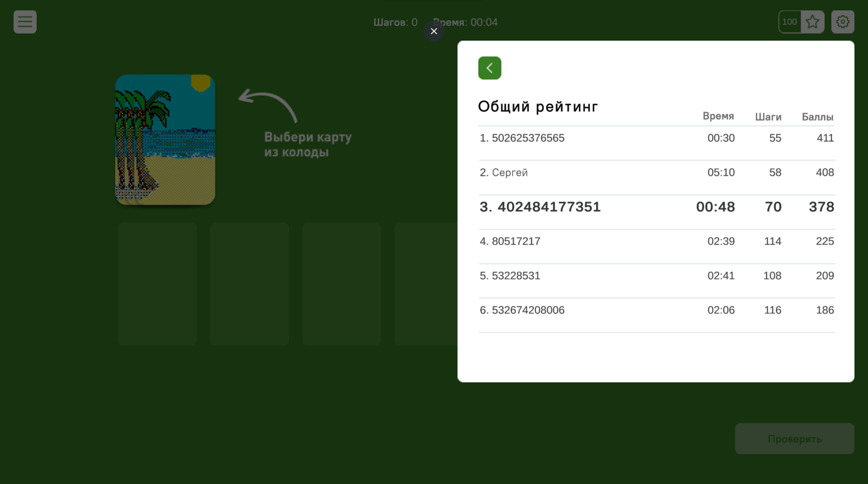Click the star rating icon
The height and width of the screenshot is (484, 868).
pos(813,22)
